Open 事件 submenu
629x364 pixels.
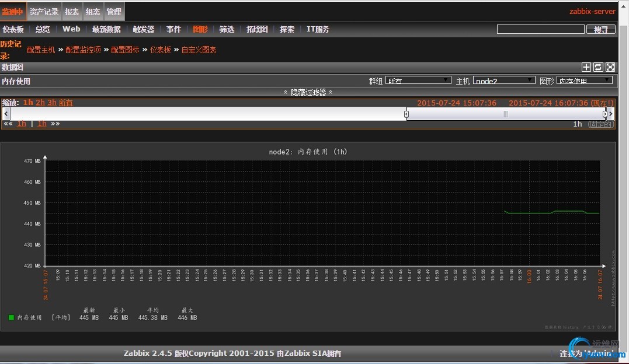pyautogui.click(x=173, y=29)
